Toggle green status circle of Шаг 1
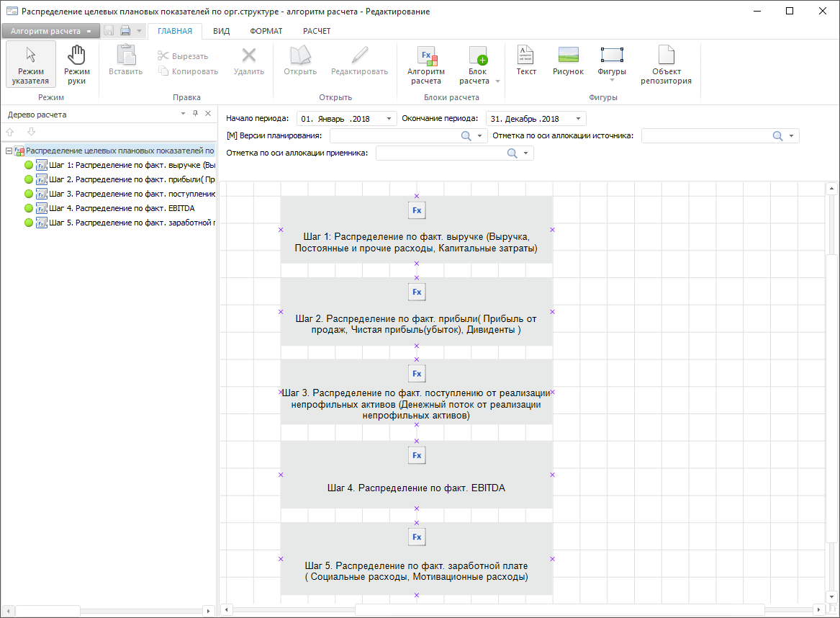Screen dimensions: 840x618 (29, 165)
